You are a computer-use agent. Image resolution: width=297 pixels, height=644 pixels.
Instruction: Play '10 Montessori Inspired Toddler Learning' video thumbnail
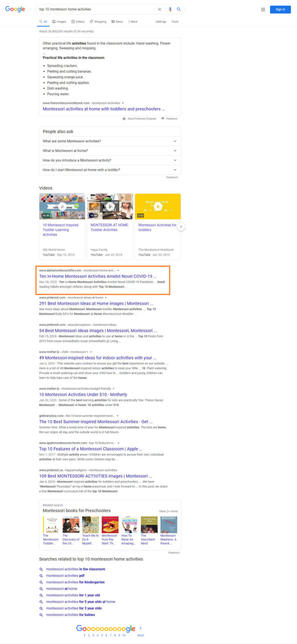point(62,206)
